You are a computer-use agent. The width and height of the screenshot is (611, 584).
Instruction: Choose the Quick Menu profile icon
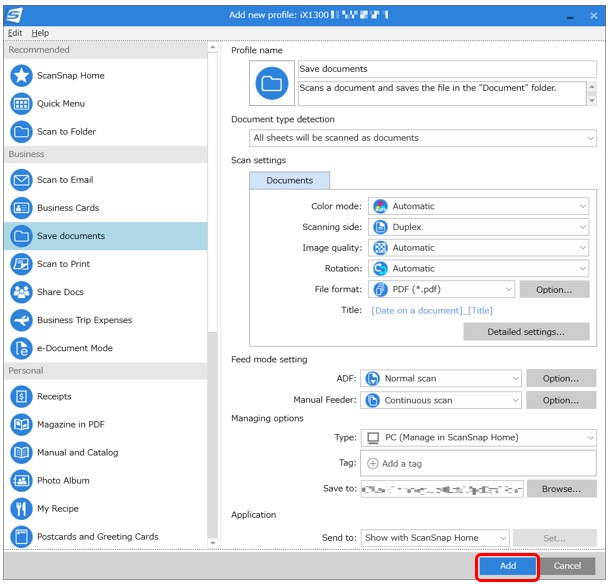(21, 104)
